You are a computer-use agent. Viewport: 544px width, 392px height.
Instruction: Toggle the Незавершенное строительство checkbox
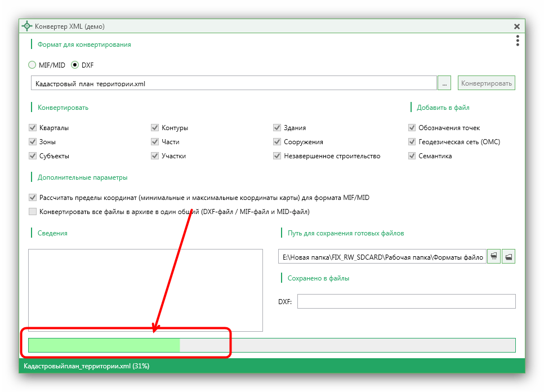pyautogui.click(x=277, y=156)
